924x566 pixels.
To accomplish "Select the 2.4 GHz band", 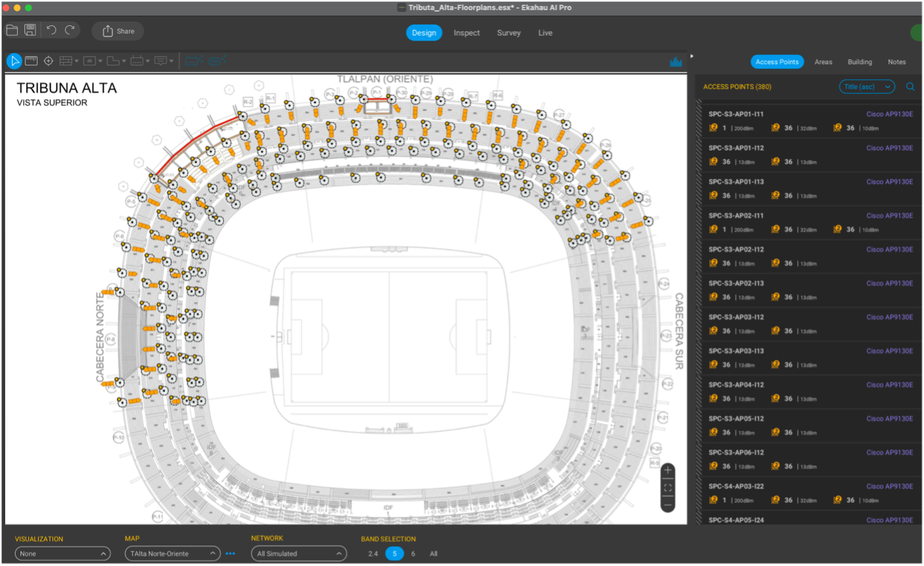I will pos(373,554).
